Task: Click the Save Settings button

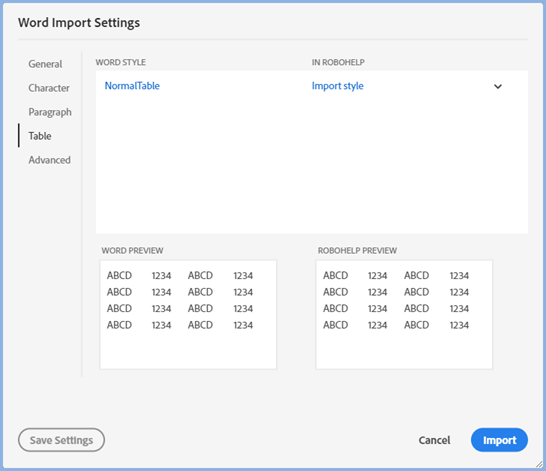Action: pos(61,440)
